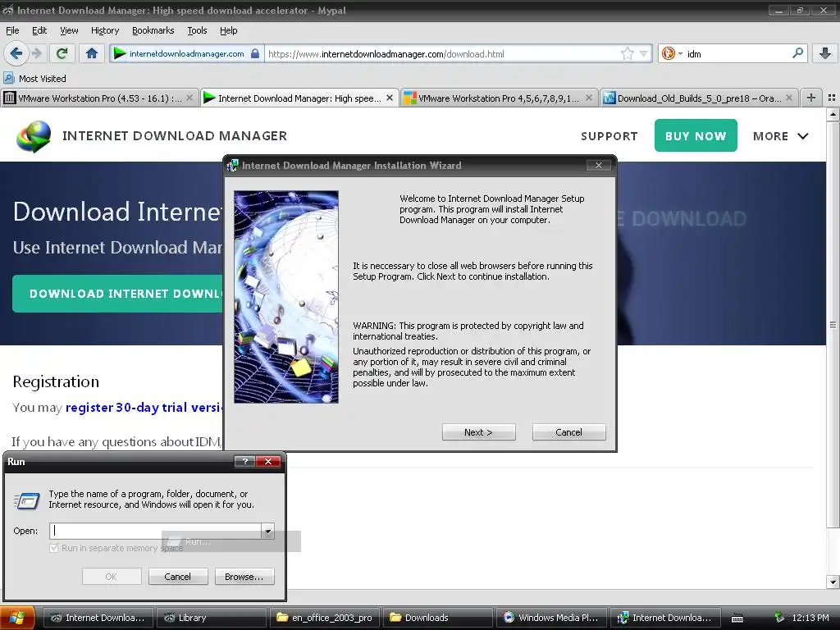Click the BUY NOW button
Image resolution: width=840 pixels, height=630 pixels.
pyautogui.click(x=696, y=135)
